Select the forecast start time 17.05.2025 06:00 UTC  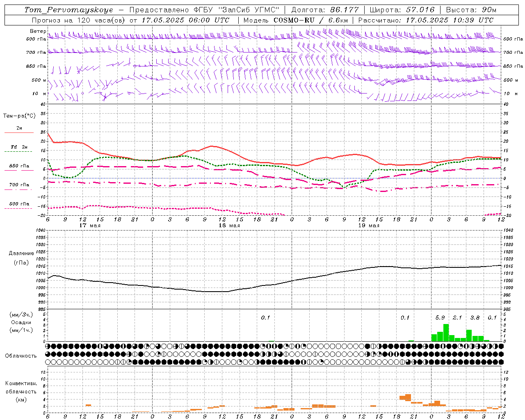pyautogui.click(x=185, y=20)
